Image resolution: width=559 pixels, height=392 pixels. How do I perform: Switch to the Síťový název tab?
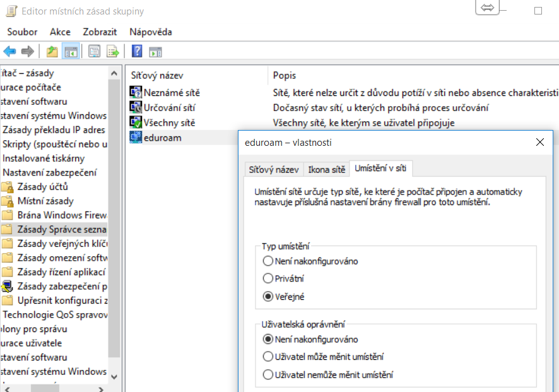point(274,169)
